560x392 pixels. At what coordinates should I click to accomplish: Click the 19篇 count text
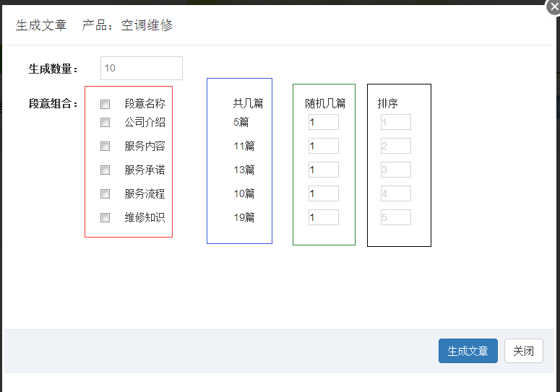coord(244,217)
